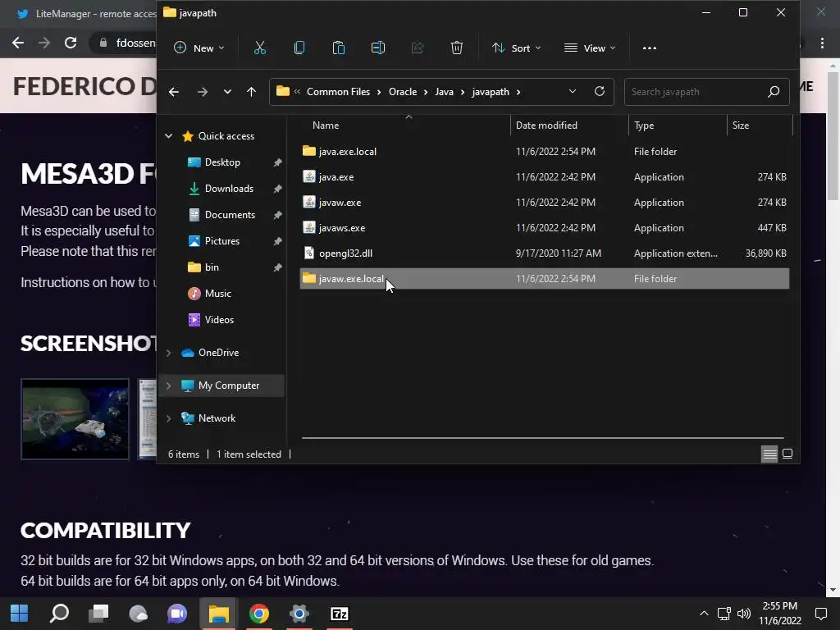This screenshot has height=630, width=840.
Task: Show hidden system tray icons
Action: 704,614
